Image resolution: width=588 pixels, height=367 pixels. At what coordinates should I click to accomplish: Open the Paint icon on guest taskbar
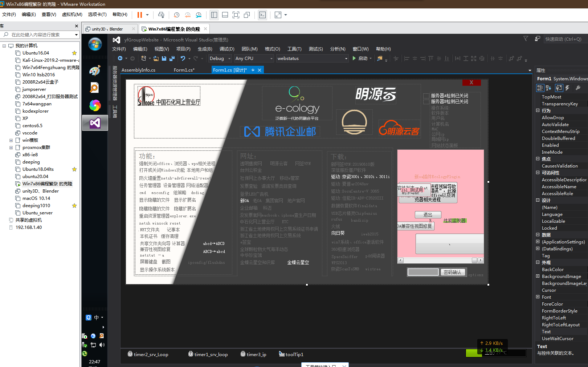[x=95, y=70]
